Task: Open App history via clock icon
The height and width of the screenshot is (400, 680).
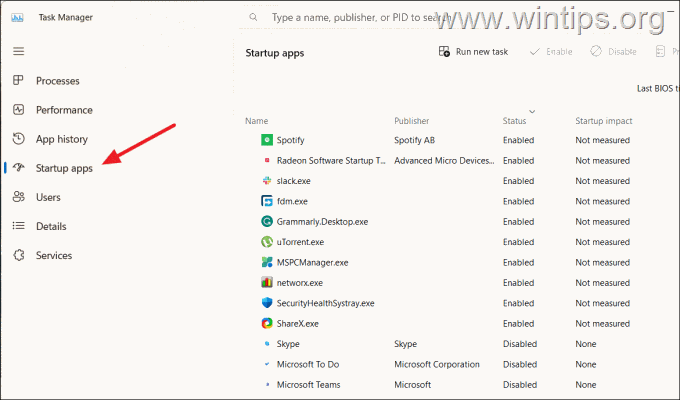Action: (18, 138)
